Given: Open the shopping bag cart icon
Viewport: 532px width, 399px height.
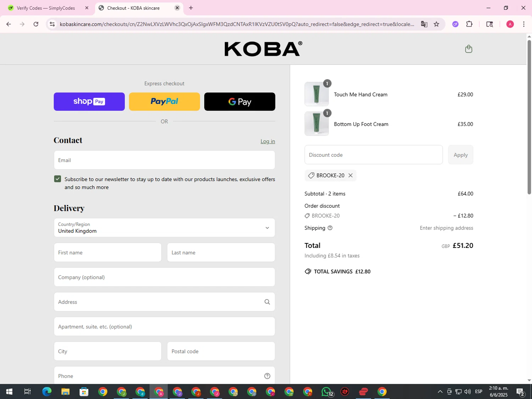Looking at the screenshot, I should [x=469, y=49].
